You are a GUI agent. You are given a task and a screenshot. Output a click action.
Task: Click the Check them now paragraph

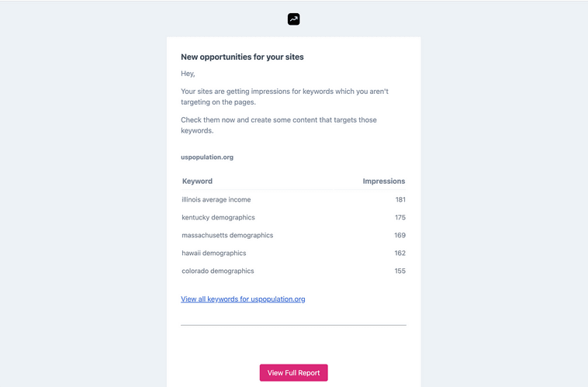pyautogui.click(x=278, y=125)
